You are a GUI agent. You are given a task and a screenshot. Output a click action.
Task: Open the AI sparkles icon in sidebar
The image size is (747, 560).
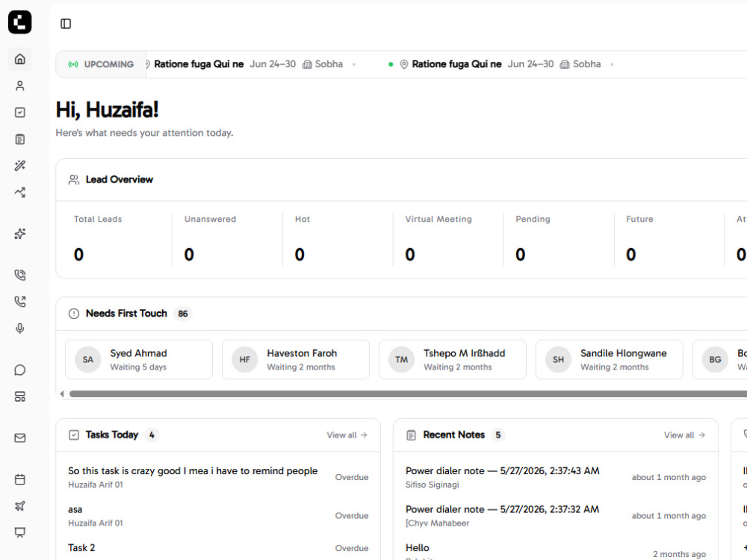click(20, 234)
